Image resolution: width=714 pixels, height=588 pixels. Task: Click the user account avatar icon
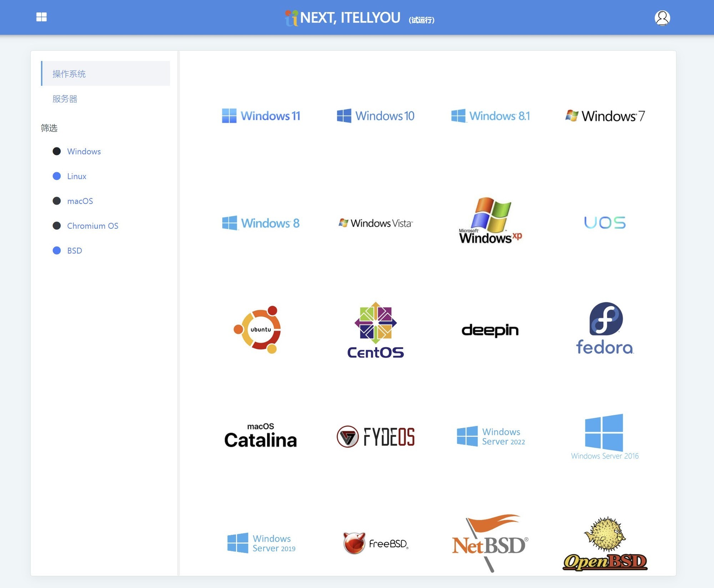[662, 18]
